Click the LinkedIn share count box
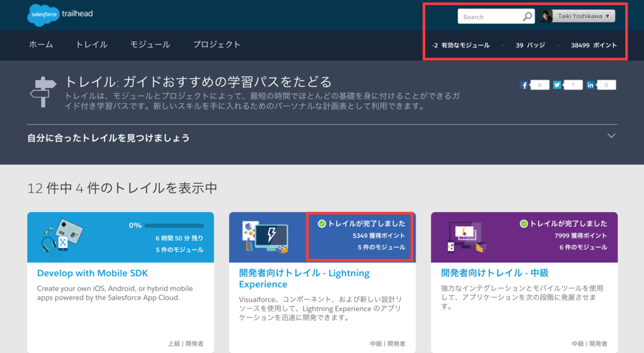 [x=606, y=85]
